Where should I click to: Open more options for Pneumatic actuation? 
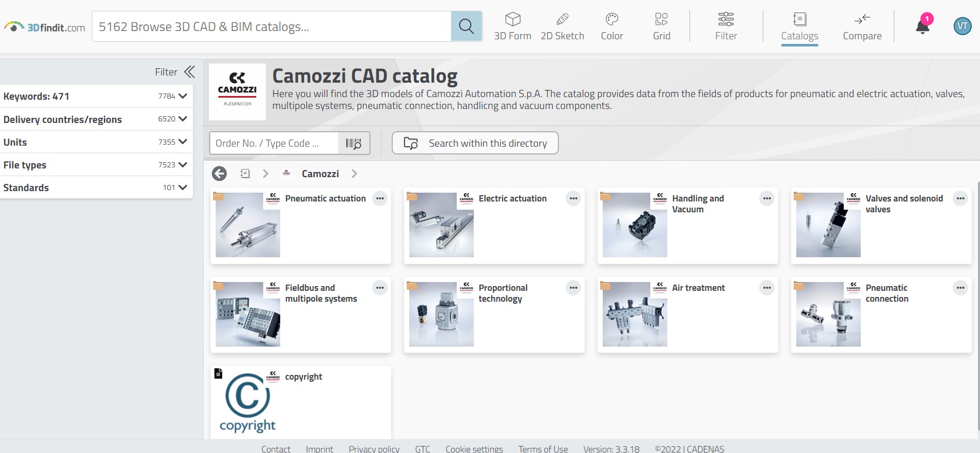pyautogui.click(x=380, y=198)
